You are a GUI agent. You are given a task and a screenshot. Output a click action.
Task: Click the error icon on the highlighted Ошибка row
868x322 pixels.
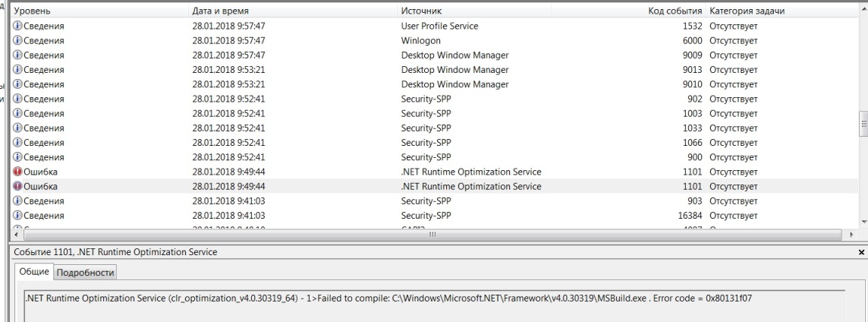[17, 186]
